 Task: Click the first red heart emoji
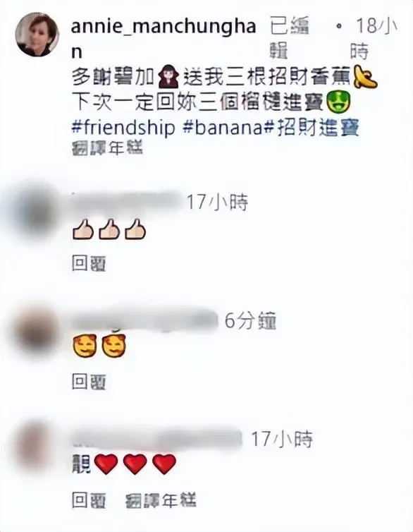pyautogui.click(x=106, y=464)
